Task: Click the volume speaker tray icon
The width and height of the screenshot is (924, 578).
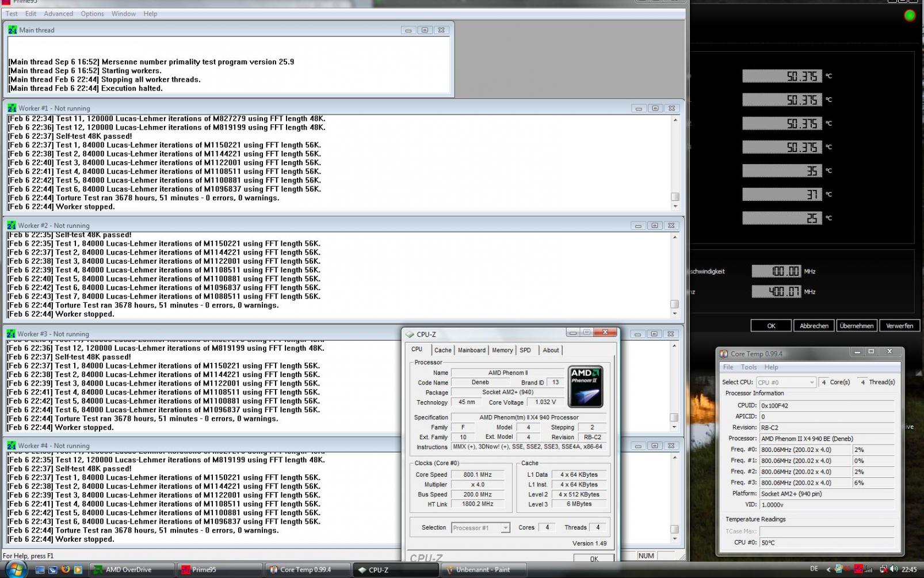Action: point(894,569)
